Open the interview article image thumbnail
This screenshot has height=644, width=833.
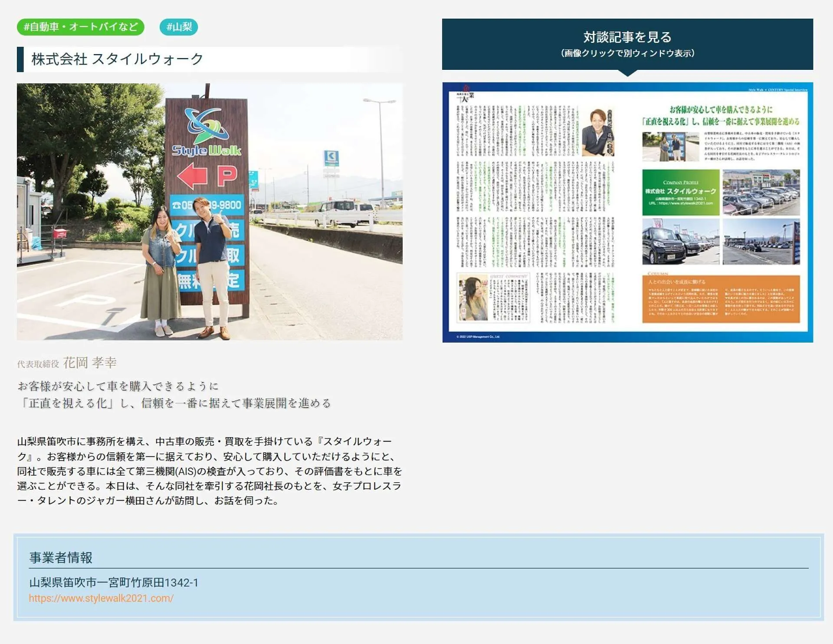627,212
